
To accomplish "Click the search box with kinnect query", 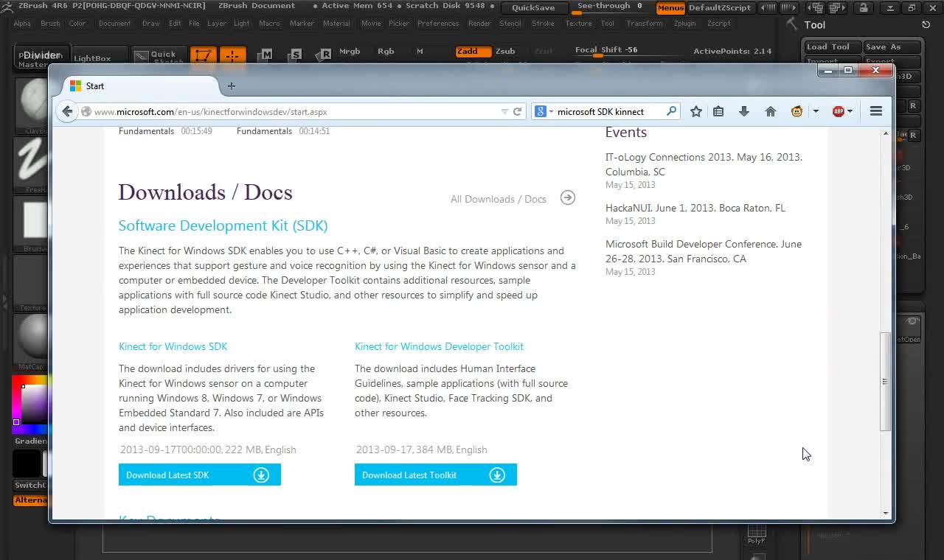I will click(x=605, y=112).
